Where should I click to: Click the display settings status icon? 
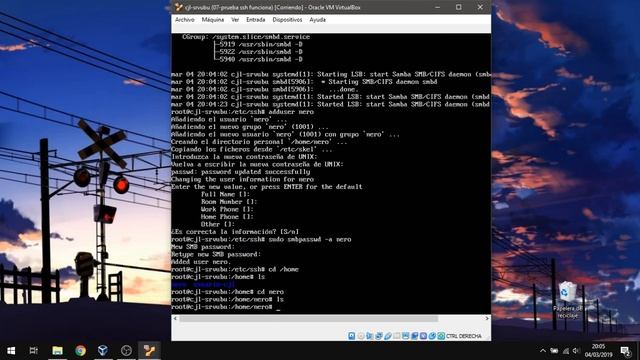(x=405, y=336)
